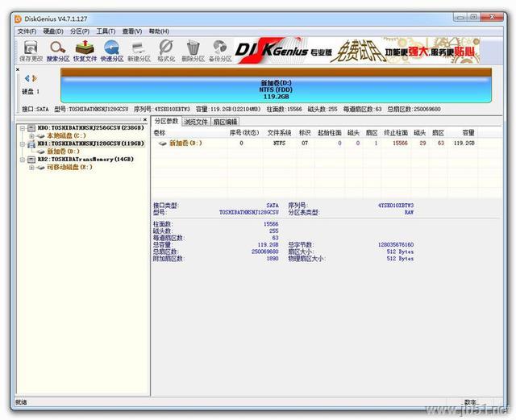Click the Save Changes (保存更改) toolbar icon

click(x=31, y=51)
